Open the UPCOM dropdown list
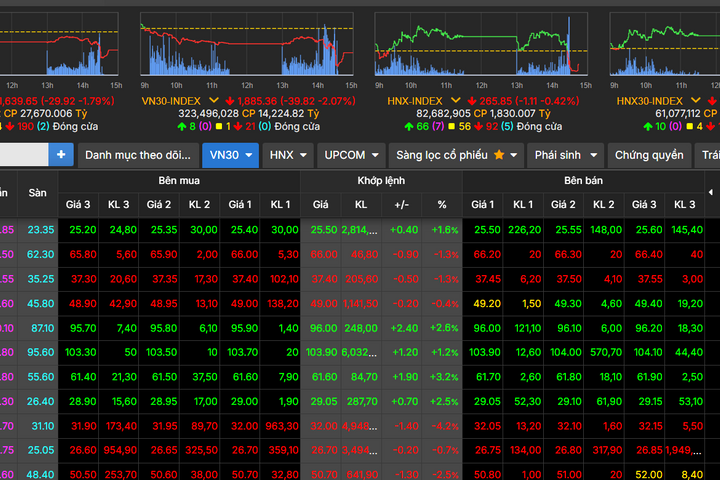This screenshot has height=480, width=720. point(352,155)
